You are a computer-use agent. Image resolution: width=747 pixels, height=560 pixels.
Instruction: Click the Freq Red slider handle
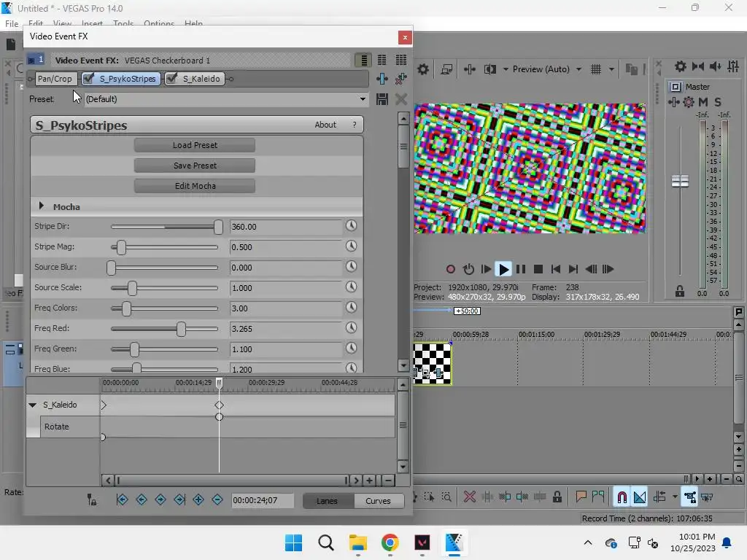181,329
